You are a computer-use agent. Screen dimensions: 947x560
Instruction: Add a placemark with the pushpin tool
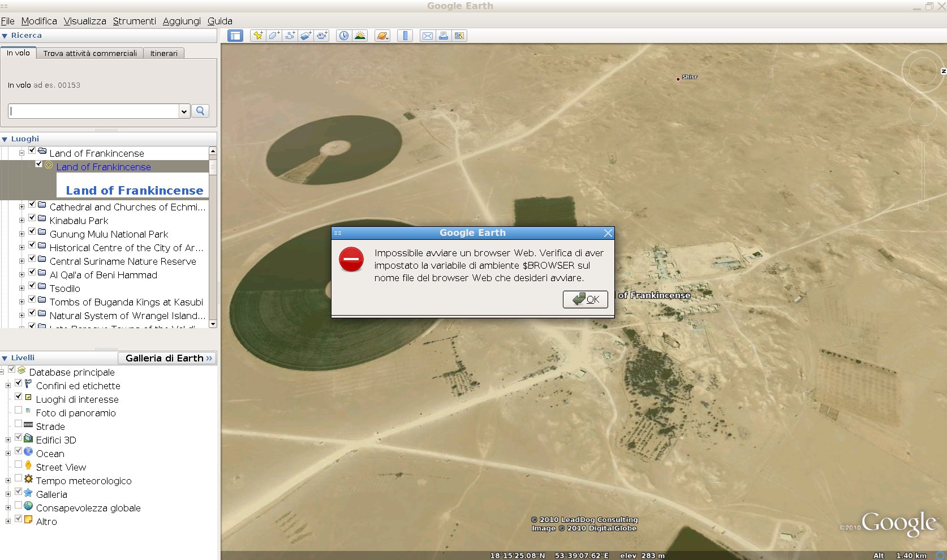(x=258, y=36)
